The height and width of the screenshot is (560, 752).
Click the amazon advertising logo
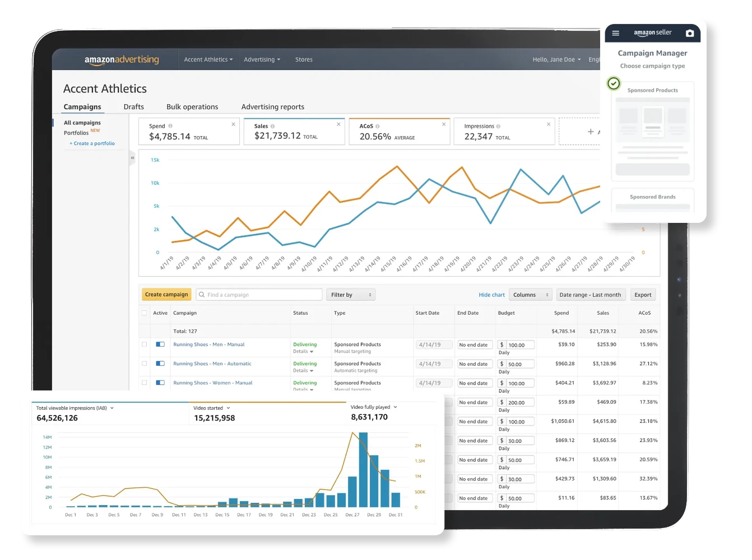[x=122, y=60]
